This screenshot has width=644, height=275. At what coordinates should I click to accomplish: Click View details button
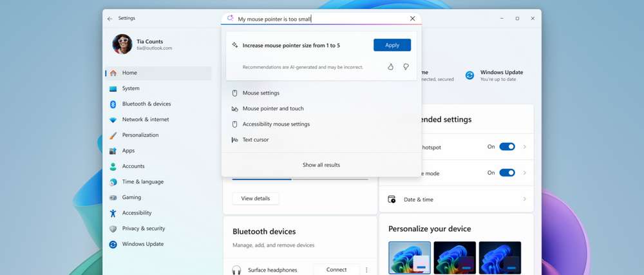pyautogui.click(x=256, y=198)
